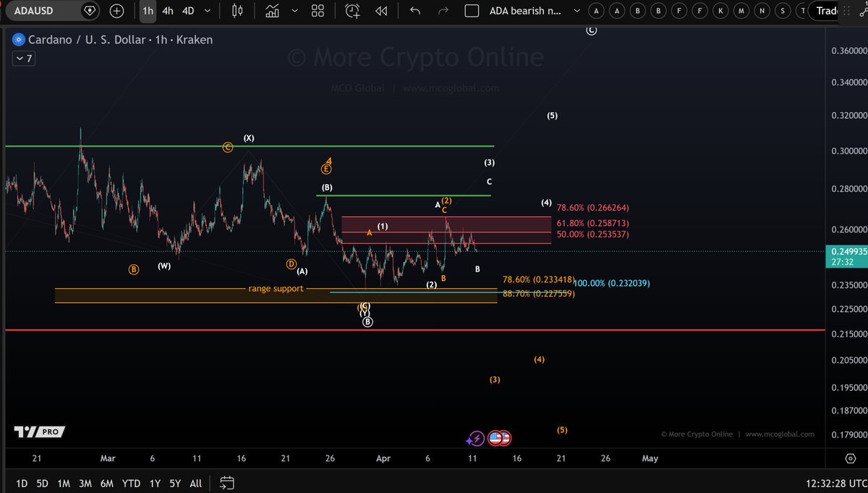Viewport: 868px width, 493px height.
Task: Switch to the 4D timeframe
Action: [188, 11]
